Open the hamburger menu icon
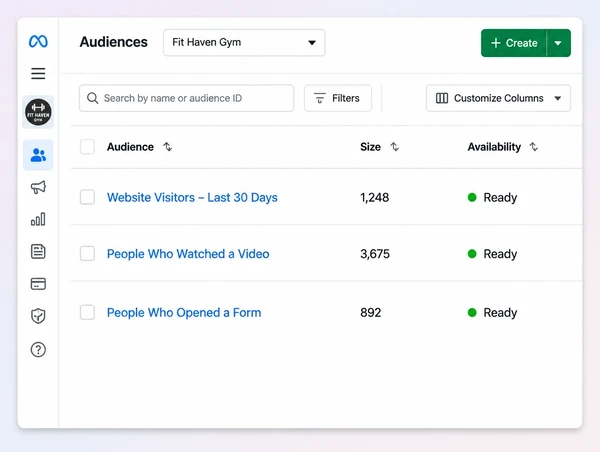600x452 pixels. point(38,73)
